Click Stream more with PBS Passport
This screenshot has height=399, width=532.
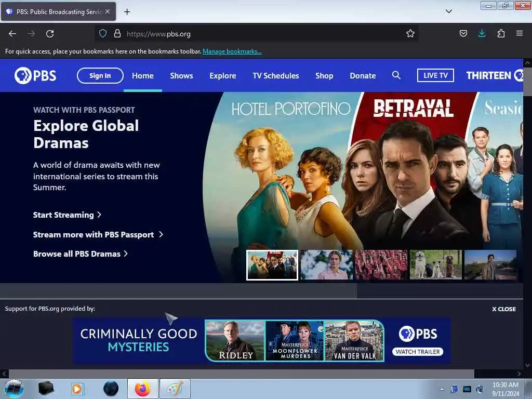pyautogui.click(x=98, y=234)
